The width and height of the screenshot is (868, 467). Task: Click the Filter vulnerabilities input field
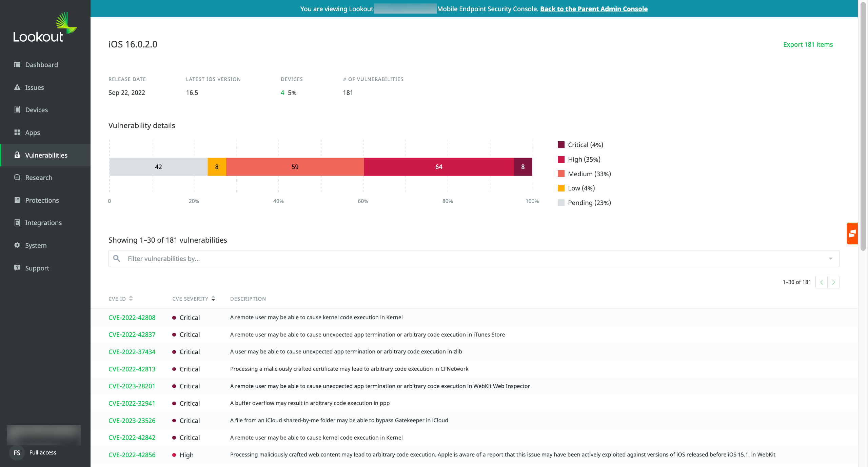point(475,259)
